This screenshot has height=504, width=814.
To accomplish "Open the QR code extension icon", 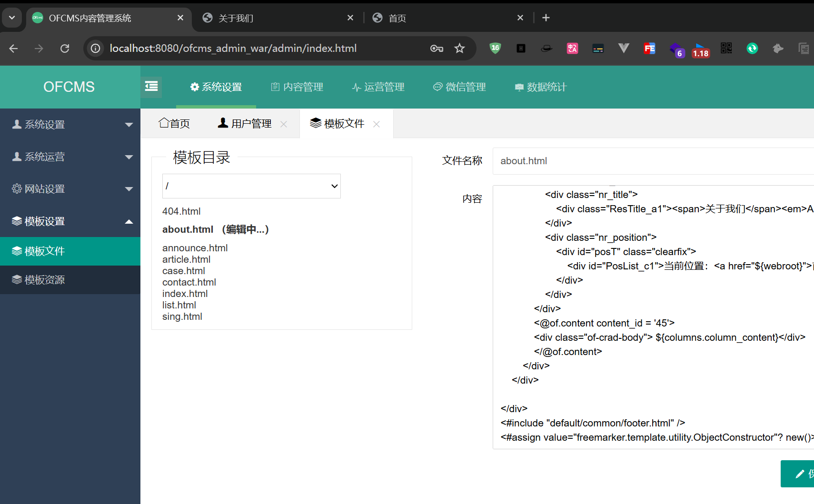I will click(x=726, y=49).
